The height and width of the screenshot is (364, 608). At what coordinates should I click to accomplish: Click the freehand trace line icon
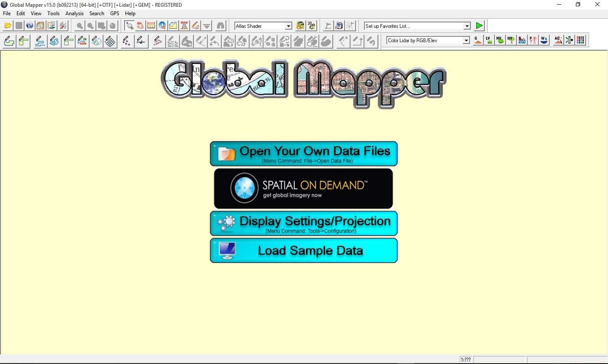(x=54, y=41)
